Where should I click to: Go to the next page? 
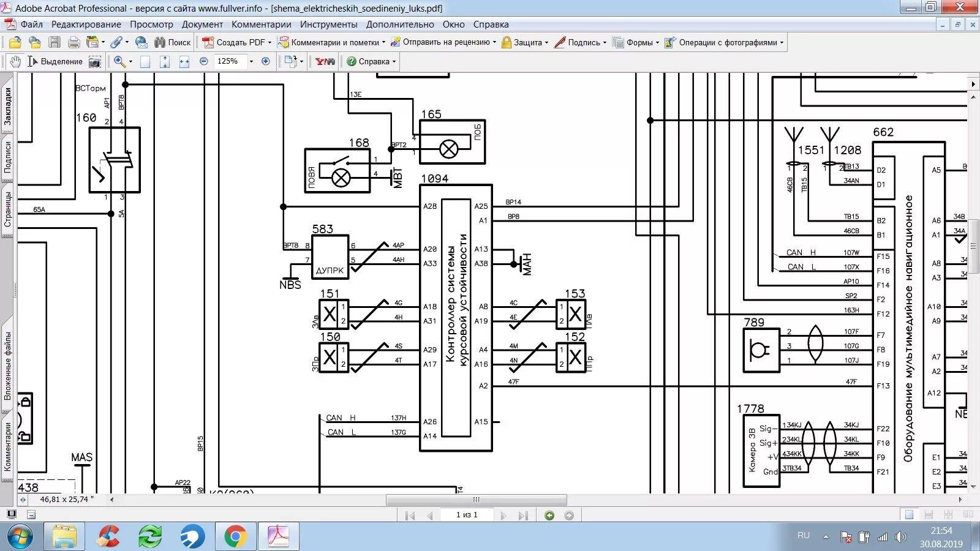click(x=503, y=515)
